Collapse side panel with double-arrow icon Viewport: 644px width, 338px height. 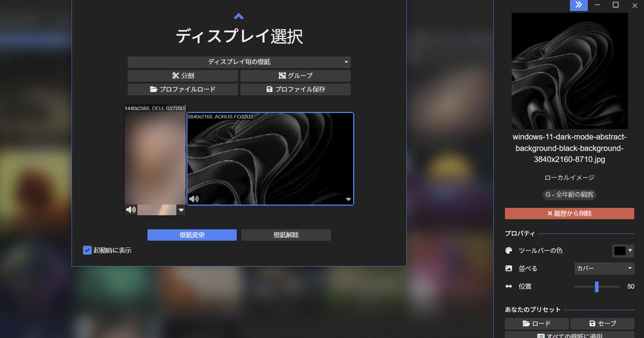[x=579, y=5]
